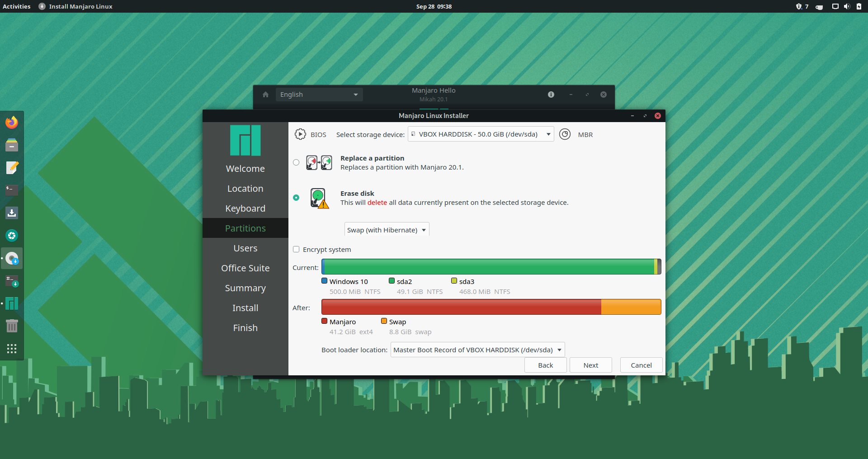Click the home icon in Manjaro Hello
The height and width of the screenshot is (459, 868).
(x=265, y=95)
